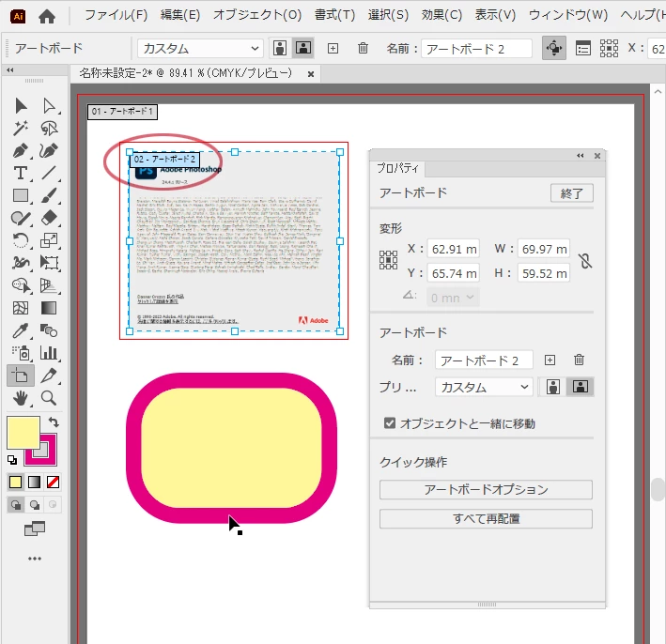Select the Zoom tool
Image resolution: width=666 pixels, height=644 pixels.
point(49,398)
